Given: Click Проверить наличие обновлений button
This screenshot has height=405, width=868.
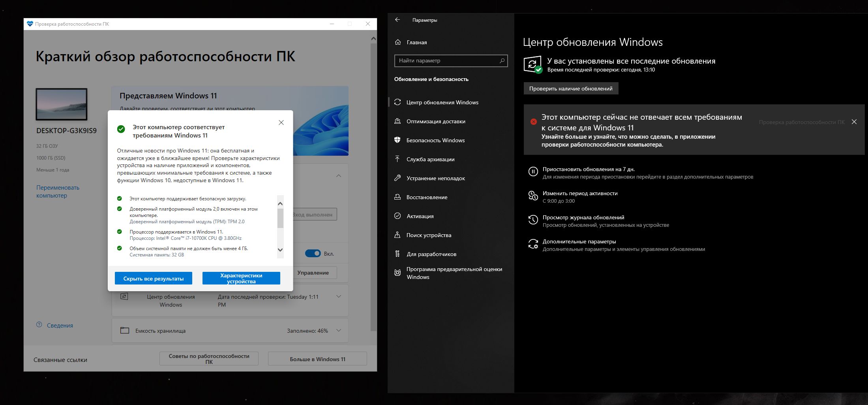Looking at the screenshot, I should tap(571, 89).
